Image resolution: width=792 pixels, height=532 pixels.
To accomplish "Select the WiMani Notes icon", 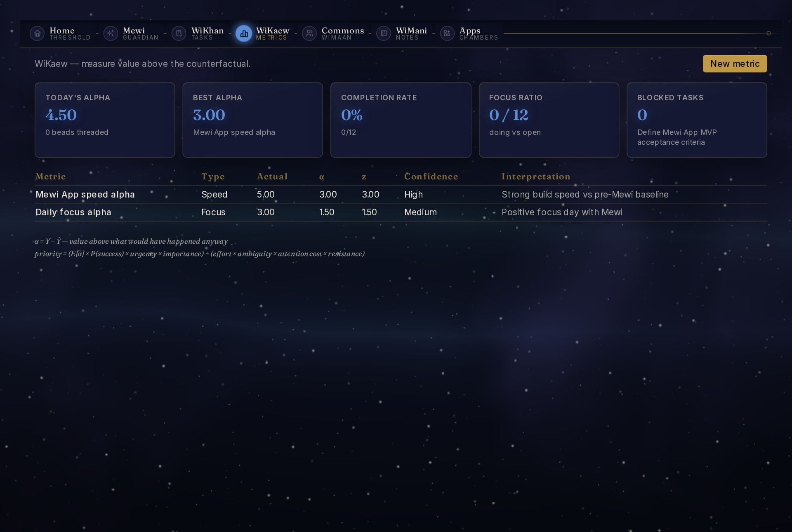I will pyautogui.click(x=384, y=33).
